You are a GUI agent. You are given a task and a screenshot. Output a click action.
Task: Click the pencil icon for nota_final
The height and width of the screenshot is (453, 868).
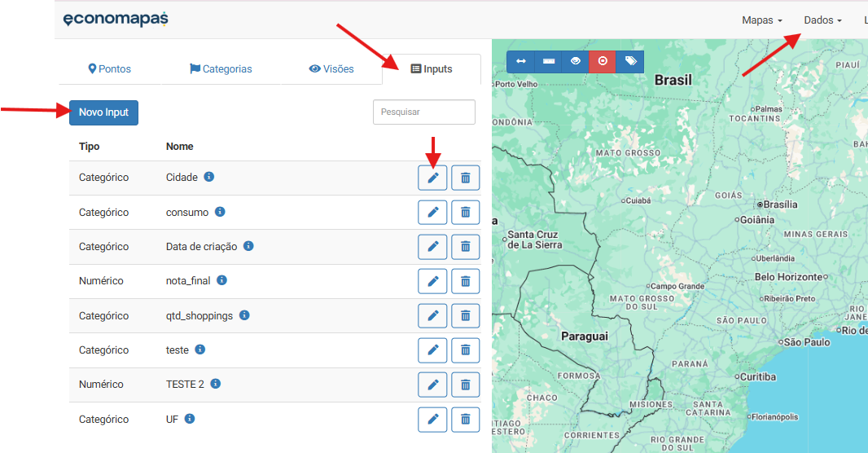tap(432, 281)
